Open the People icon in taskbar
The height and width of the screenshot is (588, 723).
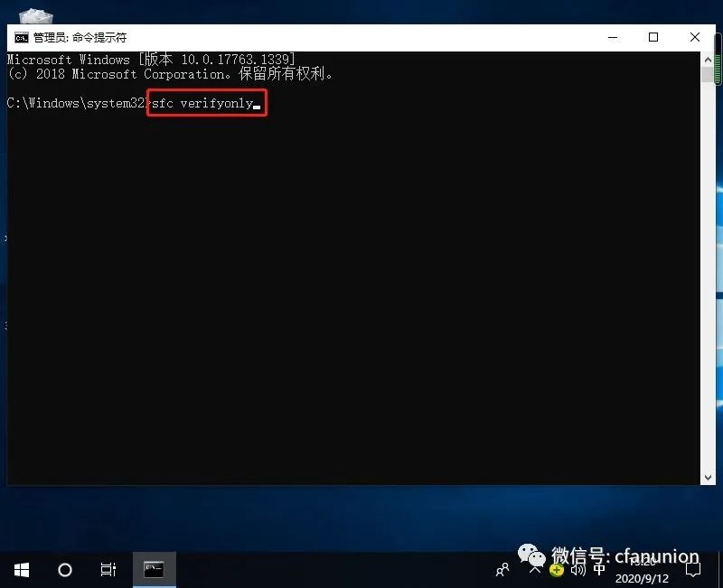[x=502, y=571]
